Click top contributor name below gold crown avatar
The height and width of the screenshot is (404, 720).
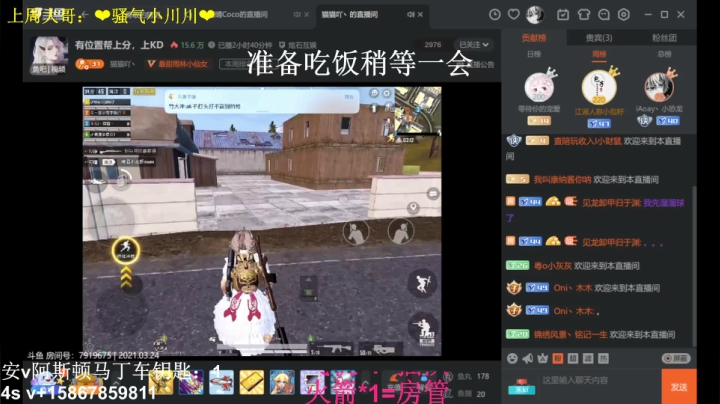click(599, 112)
